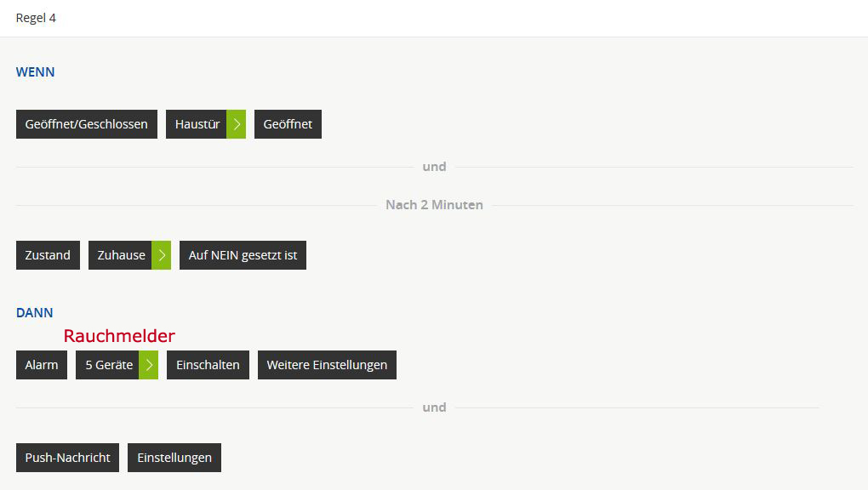Click the 'Nach 2 Minuten' delay label
Screen dimensions: 868x490
434,205
